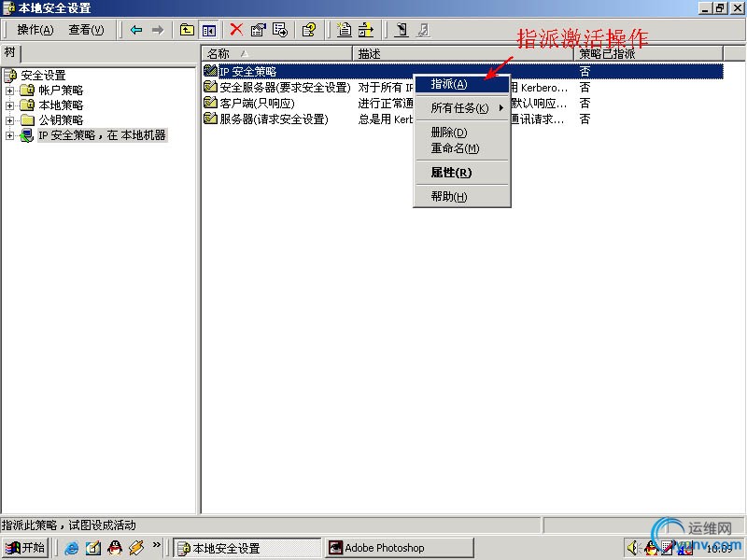Open the 查看(V) menu

point(86,30)
